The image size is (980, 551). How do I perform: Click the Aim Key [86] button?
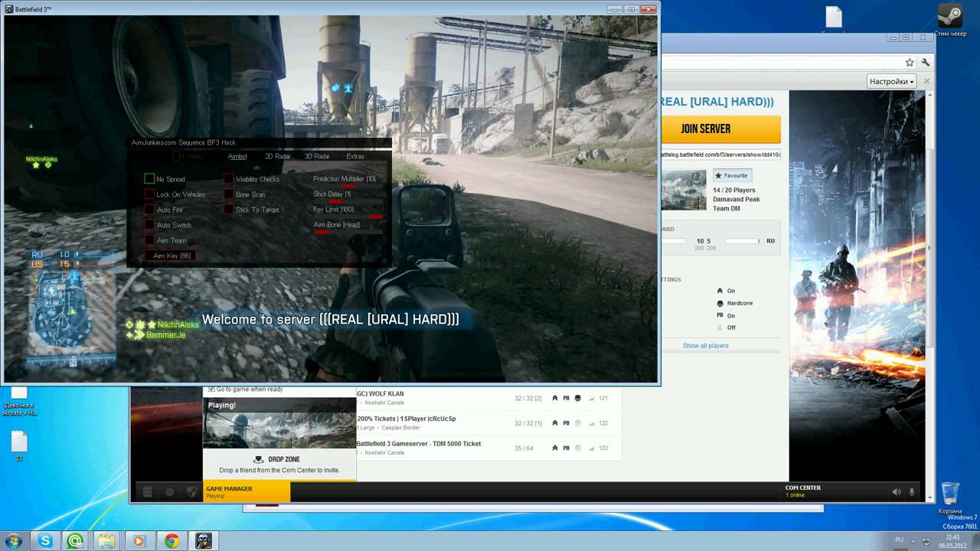point(170,256)
